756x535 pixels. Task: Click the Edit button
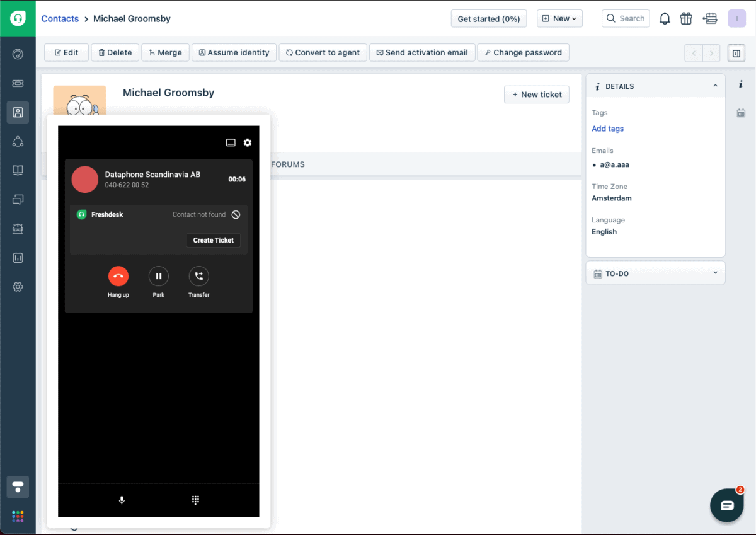click(66, 53)
